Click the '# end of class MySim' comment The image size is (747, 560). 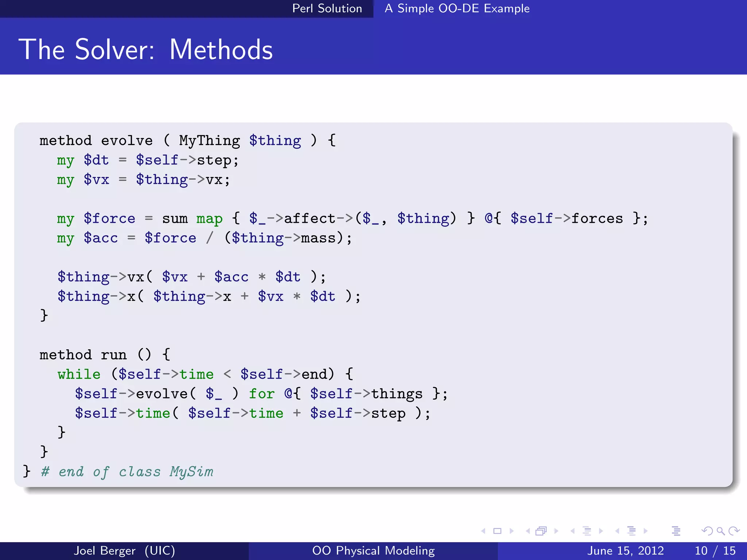tap(127, 472)
